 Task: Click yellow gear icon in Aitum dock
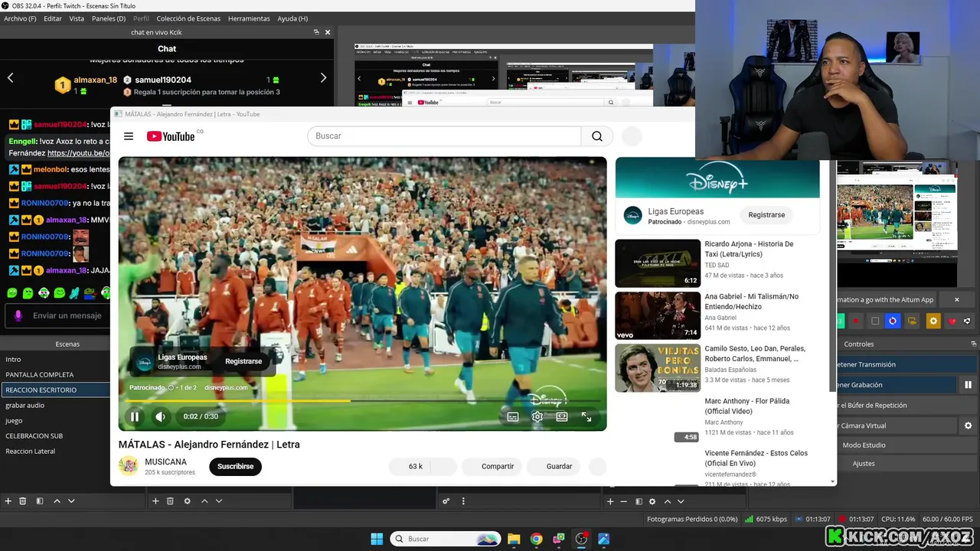point(933,321)
